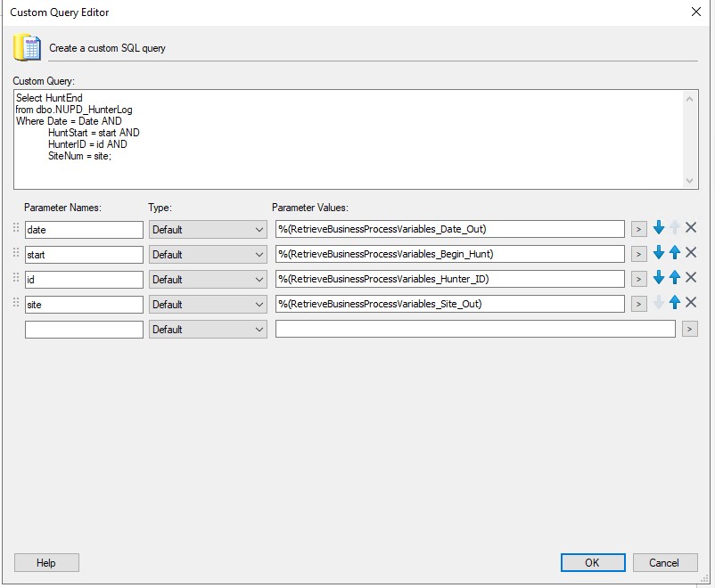Expand Type dropdown for date parameter
The height and width of the screenshot is (588, 715).
tap(208, 229)
